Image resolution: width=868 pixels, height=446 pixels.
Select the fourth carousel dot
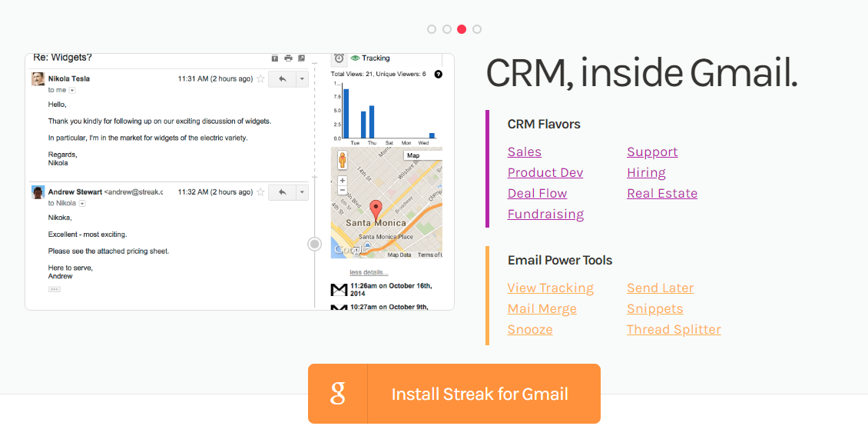[477, 29]
